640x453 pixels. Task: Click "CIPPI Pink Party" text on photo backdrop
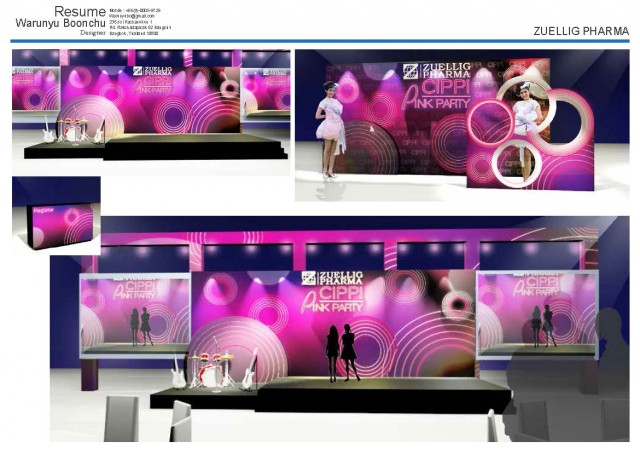click(436, 95)
